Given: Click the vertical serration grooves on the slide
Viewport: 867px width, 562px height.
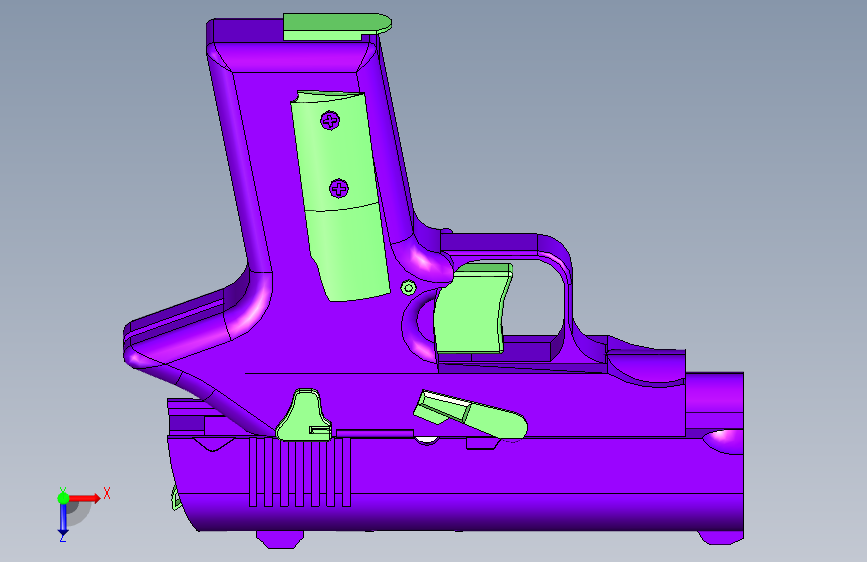Looking at the screenshot, I should (x=300, y=471).
